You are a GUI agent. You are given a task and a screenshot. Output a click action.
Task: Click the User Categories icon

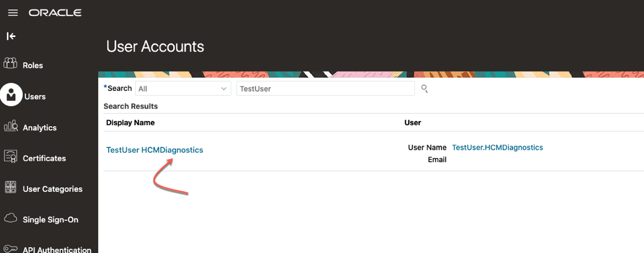[x=11, y=188]
